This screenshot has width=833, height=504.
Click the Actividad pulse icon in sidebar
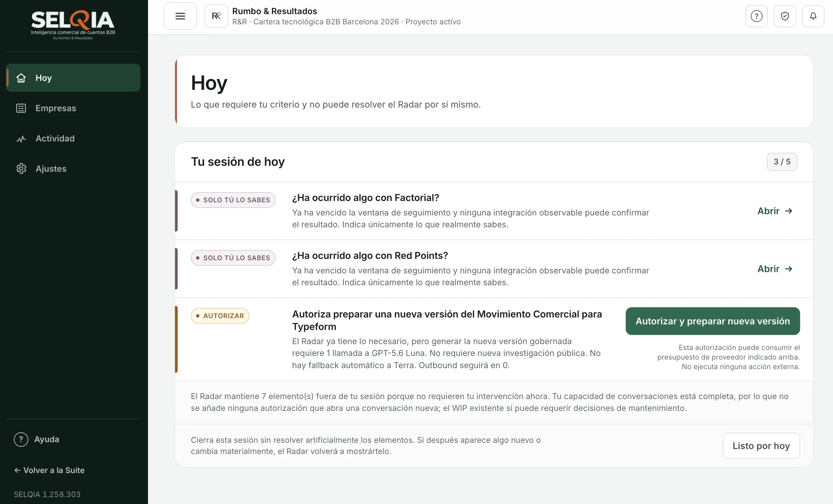click(21, 139)
